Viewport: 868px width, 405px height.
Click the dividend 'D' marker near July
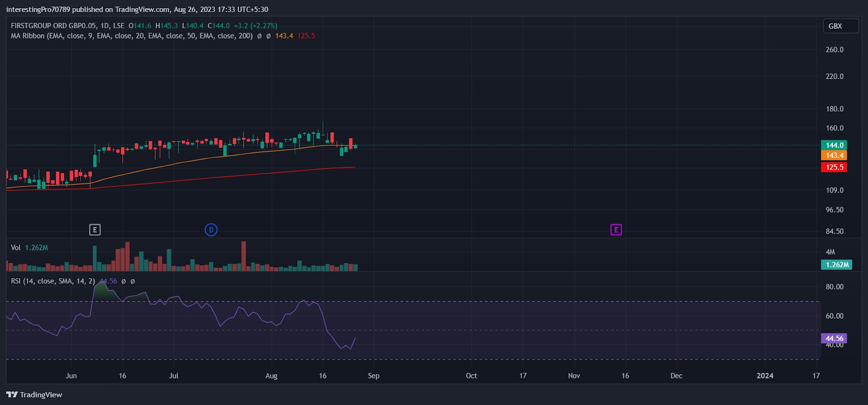click(x=211, y=230)
